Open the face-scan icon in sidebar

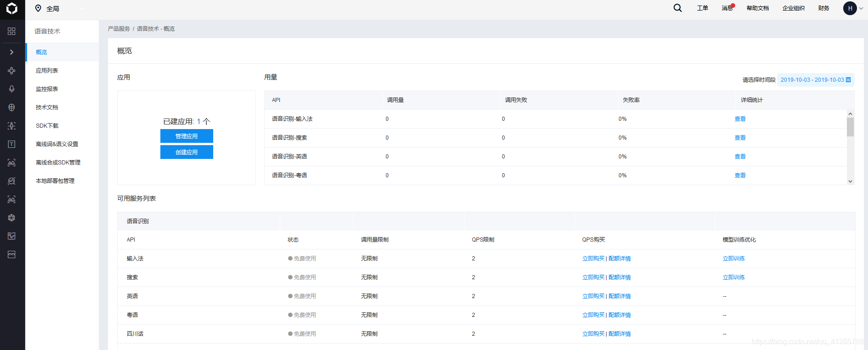pyautogui.click(x=12, y=126)
